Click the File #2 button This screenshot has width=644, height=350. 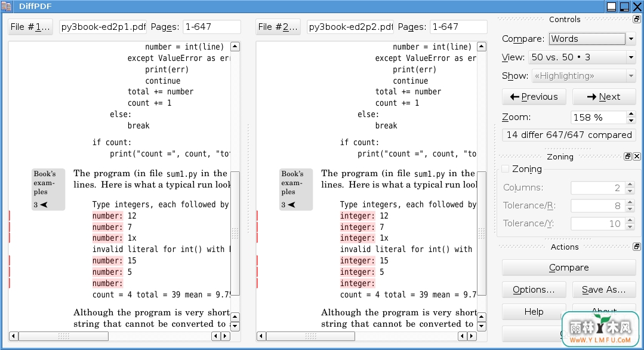click(278, 27)
